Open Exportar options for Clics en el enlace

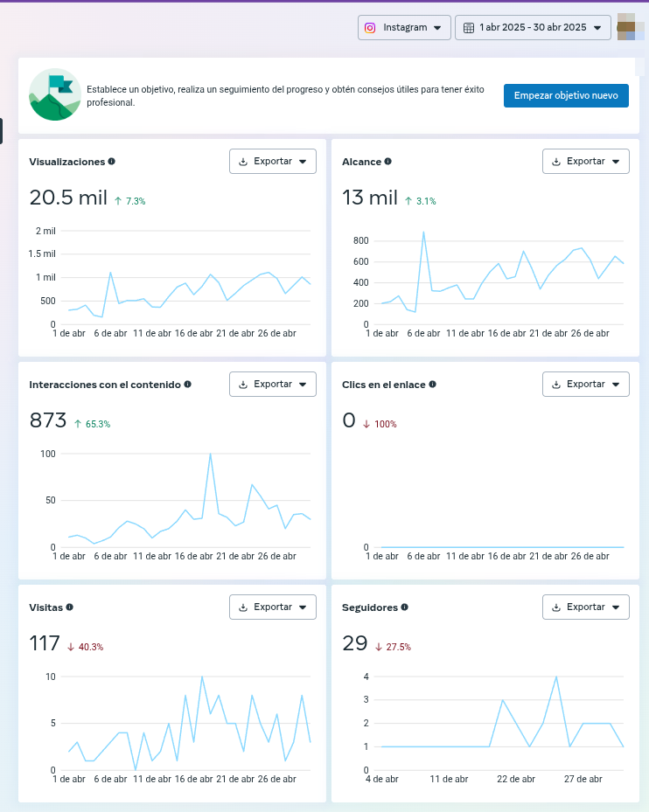click(x=586, y=385)
